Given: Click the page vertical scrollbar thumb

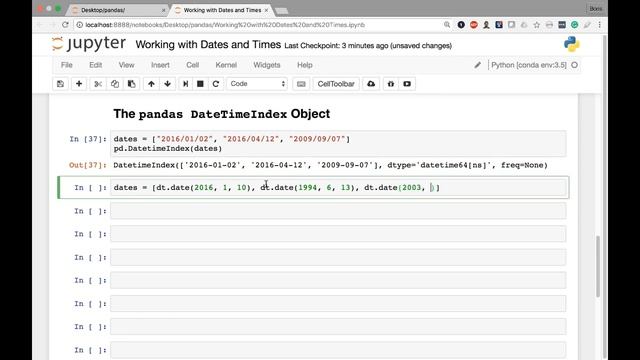Looking at the screenshot, I should pyautogui.click(x=598, y=266).
